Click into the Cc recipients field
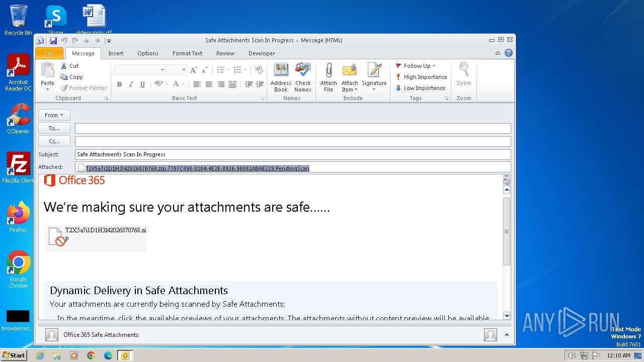The image size is (644, 362). coord(293,141)
